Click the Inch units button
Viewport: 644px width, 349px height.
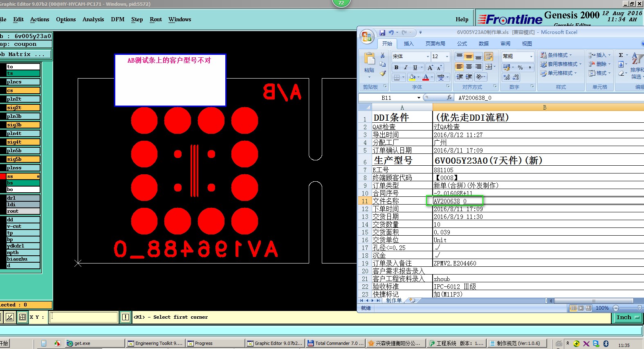[628, 317]
